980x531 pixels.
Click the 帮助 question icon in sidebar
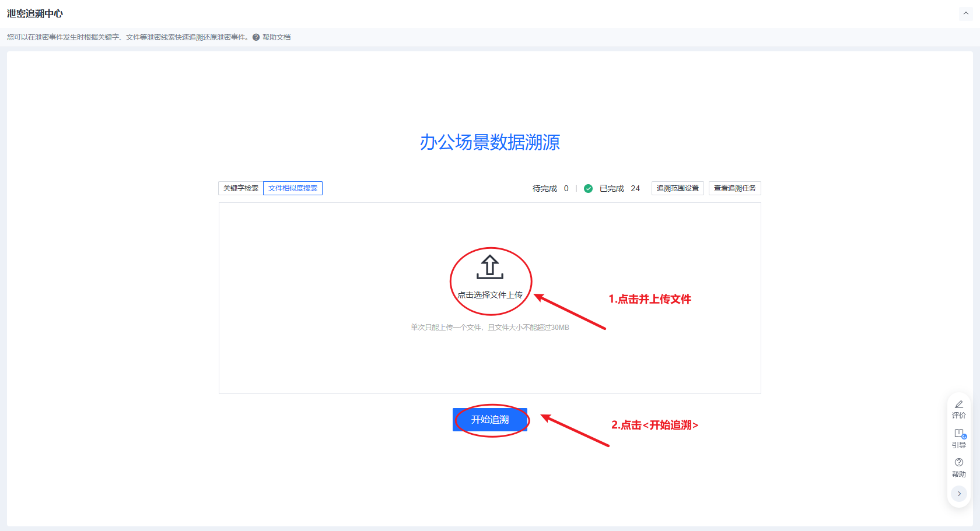pyautogui.click(x=958, y=463)
